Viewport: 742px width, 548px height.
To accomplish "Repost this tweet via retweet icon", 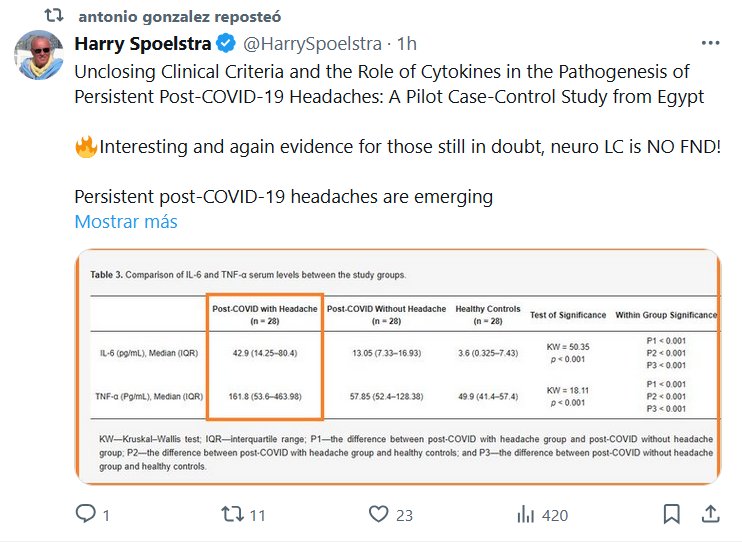I will click(x=231, y=515).
